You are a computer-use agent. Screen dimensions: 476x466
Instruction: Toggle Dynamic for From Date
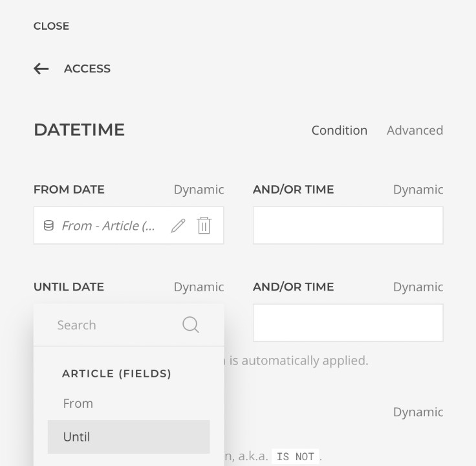point(199,190)
